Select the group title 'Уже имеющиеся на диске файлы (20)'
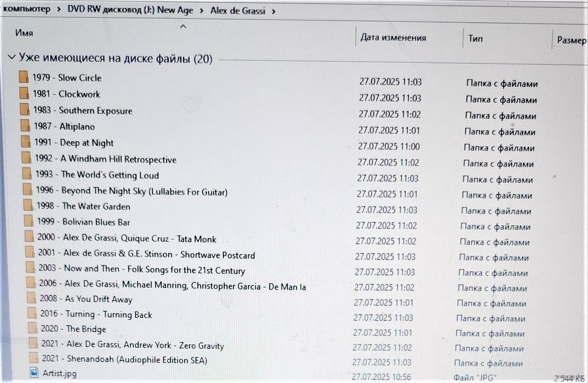This screenshot has width=588, height=383. [115, 58]
